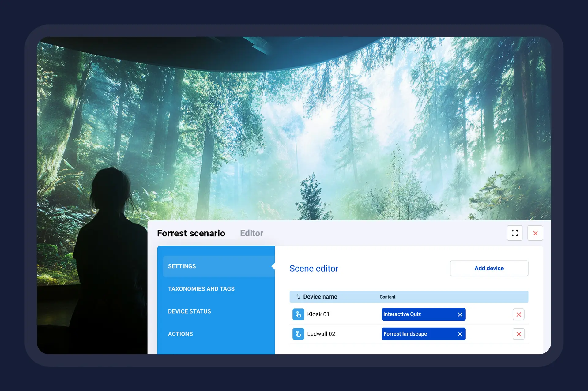Remove the Interactive Quiz content with its X

click(460, 314)
